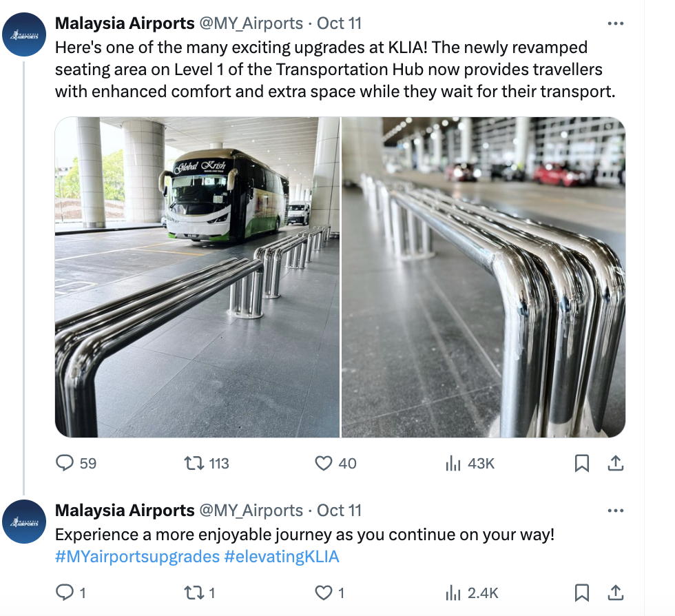This screenshot has width=675, height=616.
Task: Open the #MYairportsupgrades hashtag
Action: click(x=137, y=557)
